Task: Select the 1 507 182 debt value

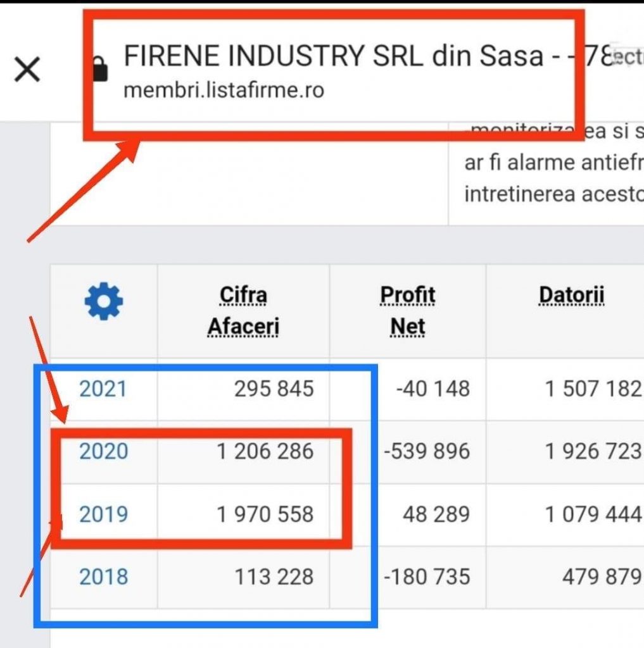Action: point(593,389)
